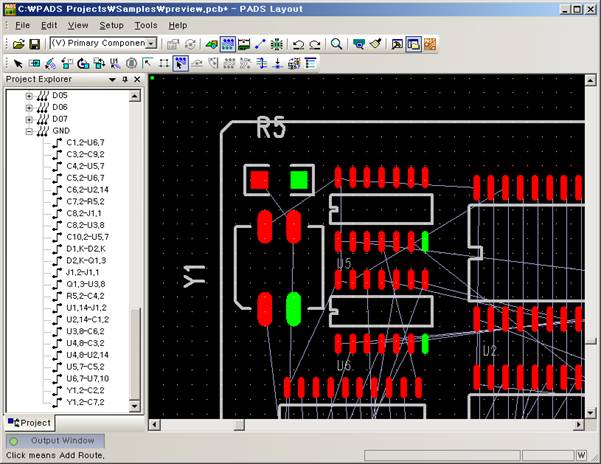The width and height of the screenshot is (601, 464).
Task: Click the last design toolbar list icon
Action: [310, 63]
